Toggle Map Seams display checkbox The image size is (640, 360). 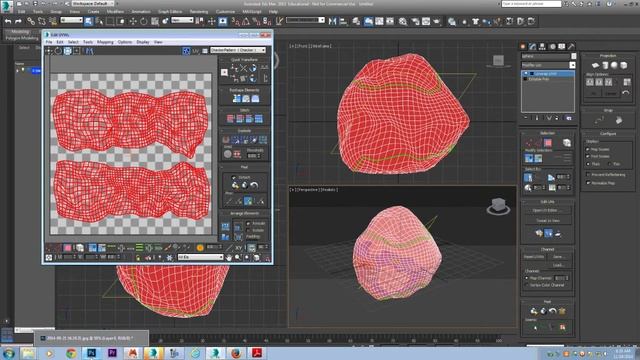coord(588,149)
